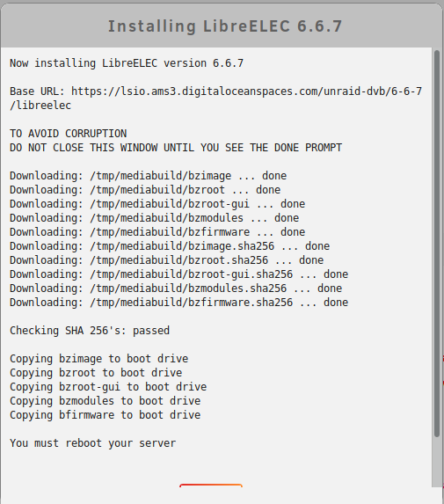The image size is (444, 504).
Task: Click 'Copying bzimage to boot drive' line
Action: point(99,359)
